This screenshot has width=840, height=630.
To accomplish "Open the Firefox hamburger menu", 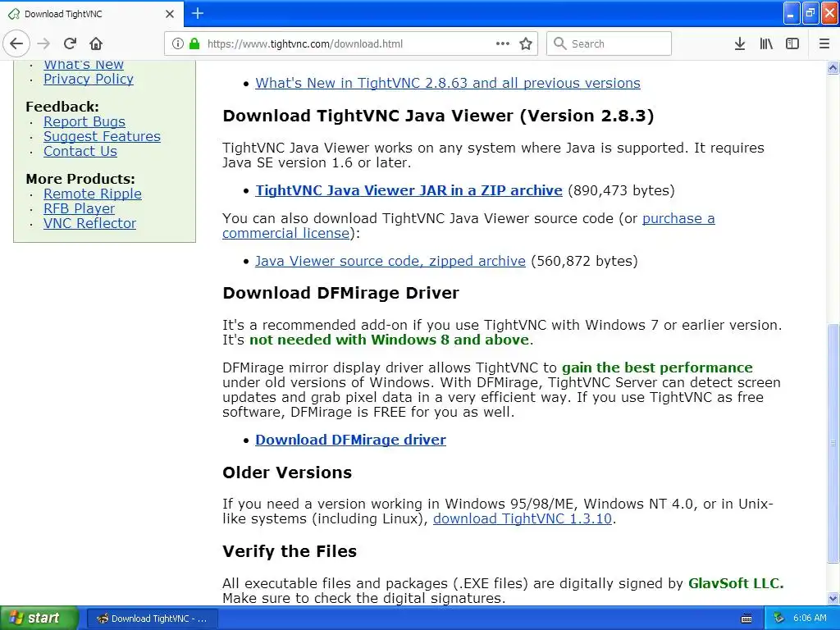I will click(824, 43).
